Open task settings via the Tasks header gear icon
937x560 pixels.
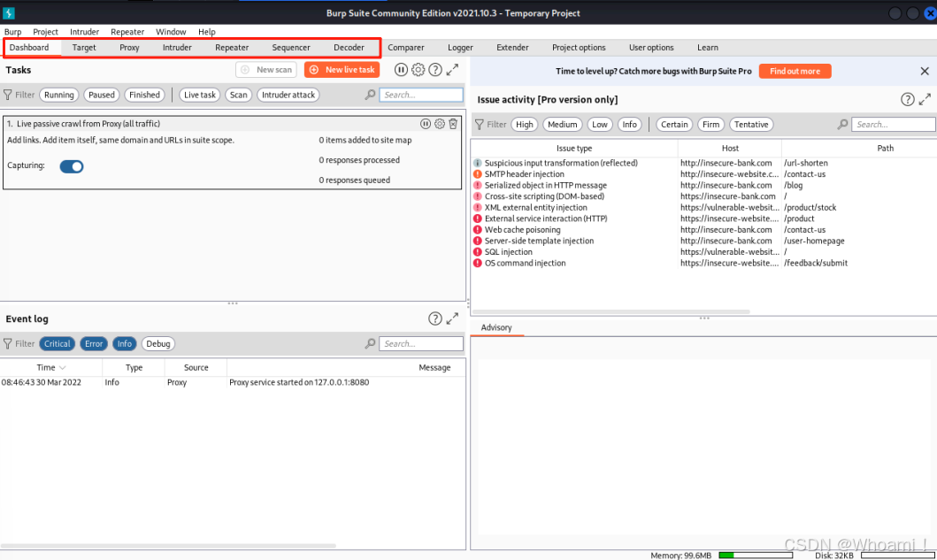pos(419,70)
